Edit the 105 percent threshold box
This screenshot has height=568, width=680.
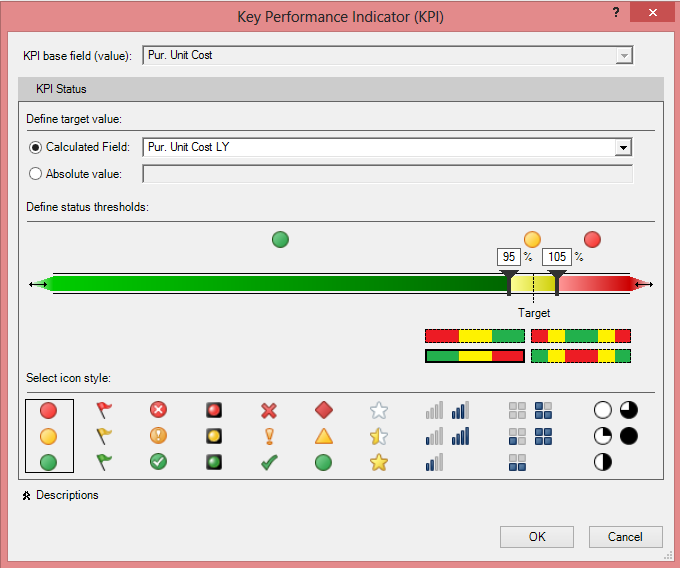pos(557,257)
